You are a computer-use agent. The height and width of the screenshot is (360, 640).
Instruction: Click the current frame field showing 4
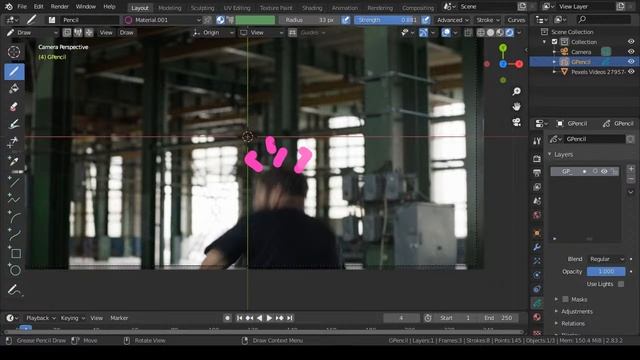401,318
